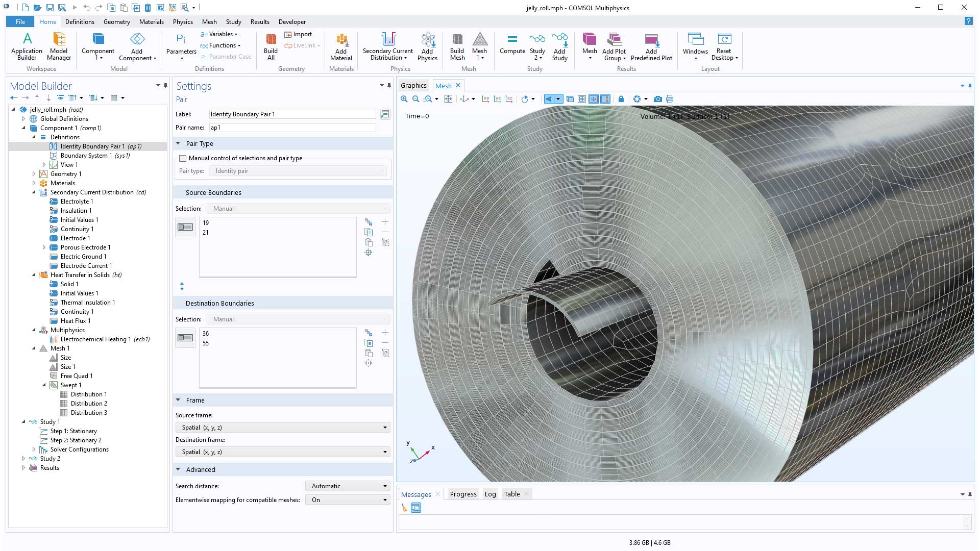This screenshot has width=980, height=551.
Task: Click the Add Material icon
Action: [x=341, y=46]
